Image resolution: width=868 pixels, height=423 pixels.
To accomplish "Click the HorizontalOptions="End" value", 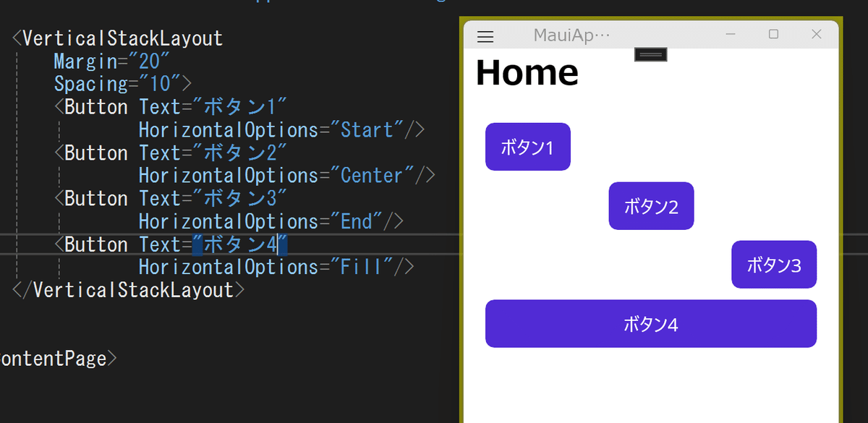I will (x=260, y=221).
